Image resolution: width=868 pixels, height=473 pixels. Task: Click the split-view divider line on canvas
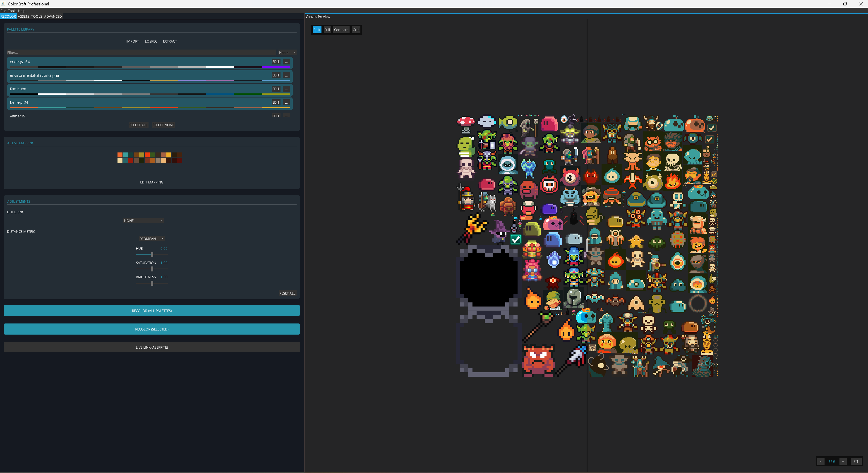point(587,245)
